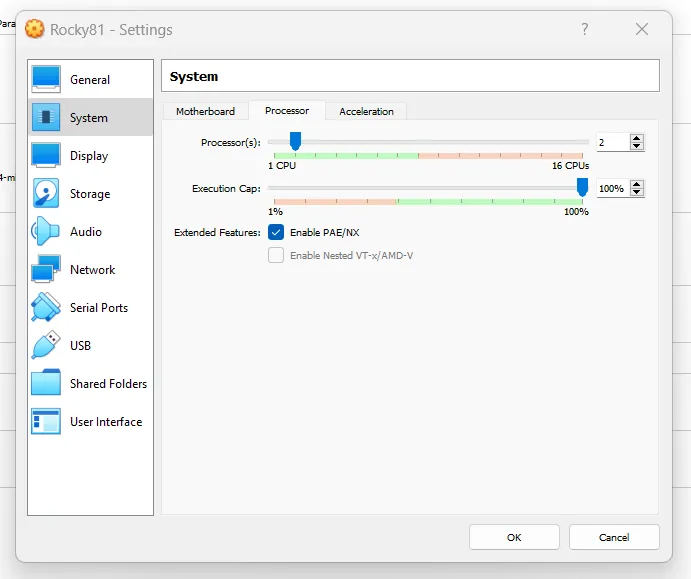Select the Processor tab
This screenshot has height=579, width=691.
(287, 110)
